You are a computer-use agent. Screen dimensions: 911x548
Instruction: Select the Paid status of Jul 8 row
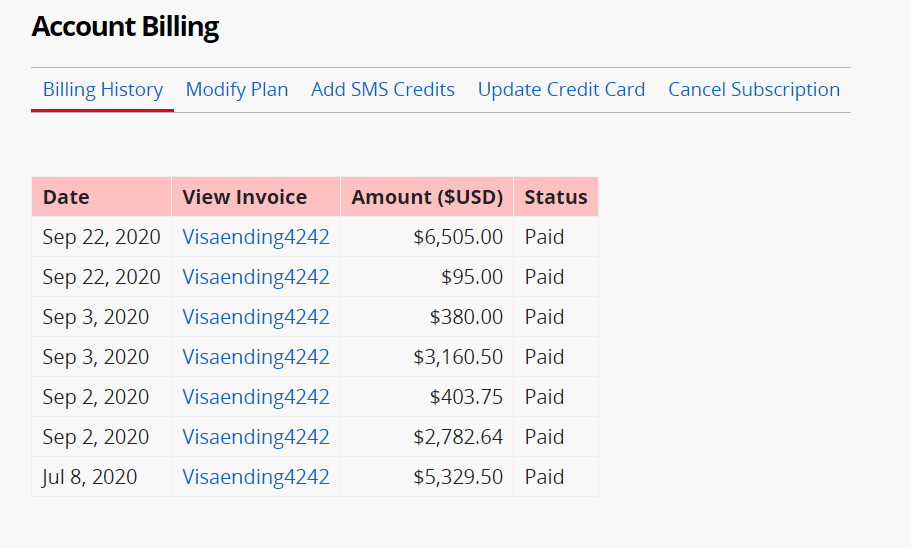click(x=544, y=477)
